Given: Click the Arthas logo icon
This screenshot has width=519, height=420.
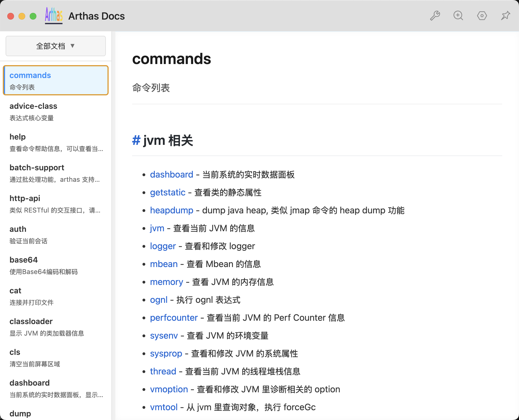Looking at the screenshot, I should [53, 16].
